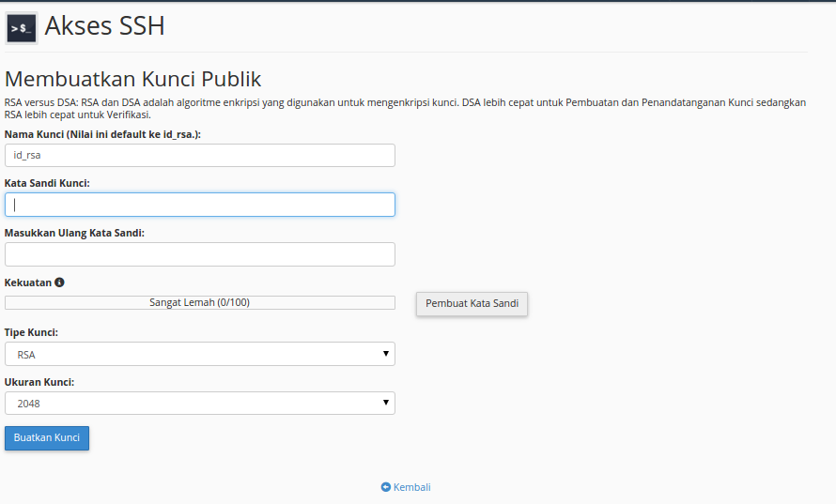The height and width of the screenshot is (504, 836).
Task: Click the Membuatkan Kunci Publik heading
Action: pyautogui.click(x=132, y=79)
